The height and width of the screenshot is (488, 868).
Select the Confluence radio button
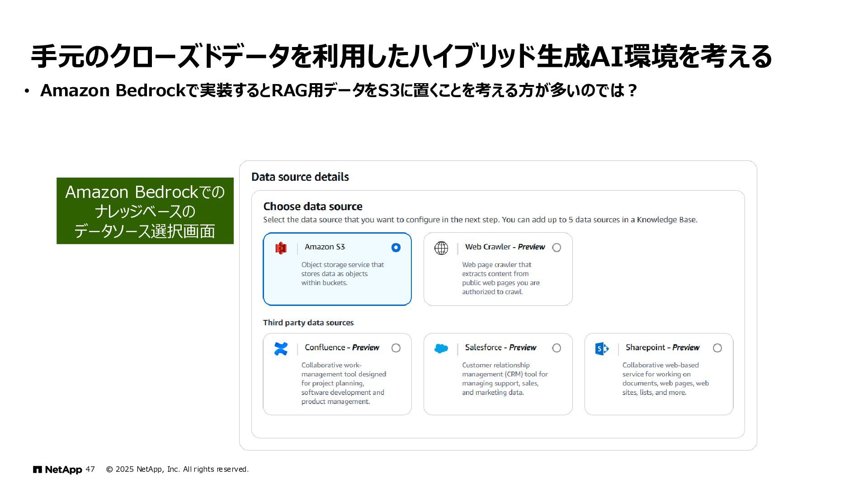point(396,348)
